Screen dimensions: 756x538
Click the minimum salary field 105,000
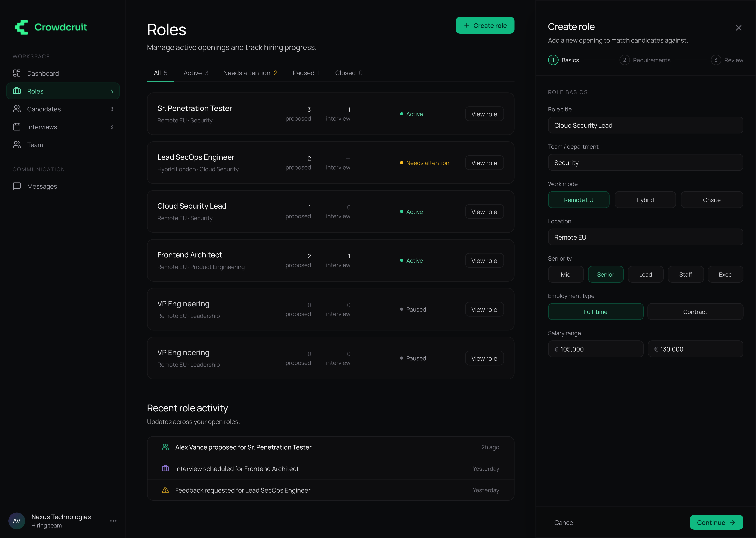coord(596,349)
